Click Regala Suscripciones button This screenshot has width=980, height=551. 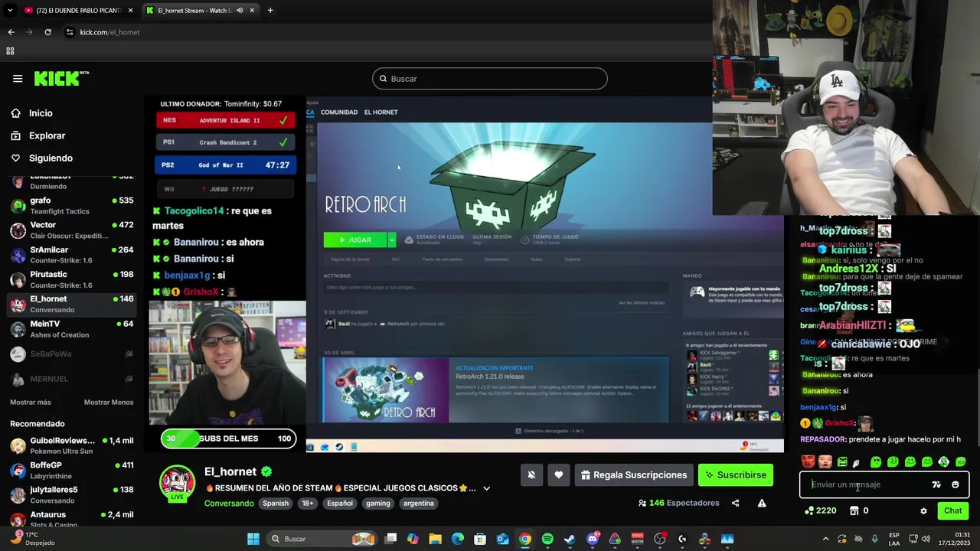pos(634,475)
